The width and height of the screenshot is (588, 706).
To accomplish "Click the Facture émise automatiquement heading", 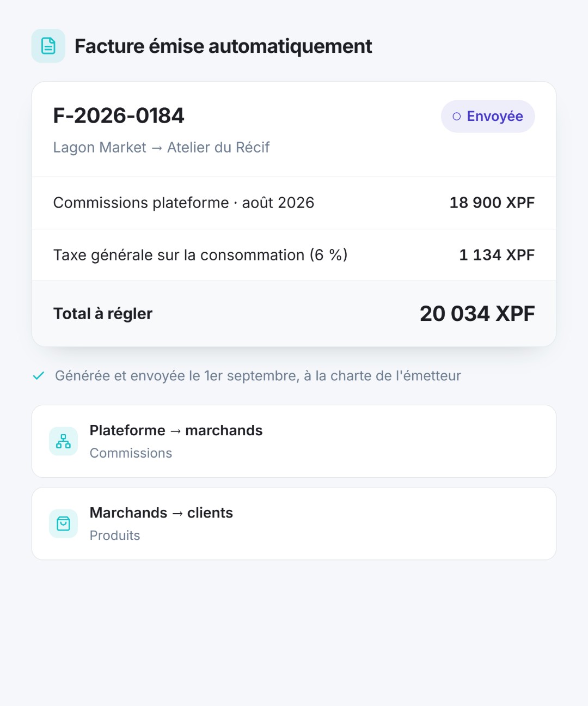I will click(x=223, y=46).
